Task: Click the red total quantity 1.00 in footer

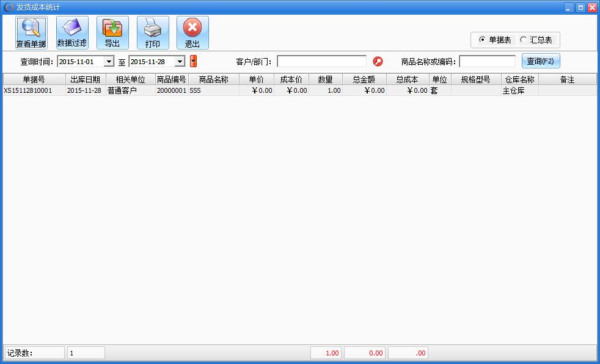Action: click(x=326, y=353)
